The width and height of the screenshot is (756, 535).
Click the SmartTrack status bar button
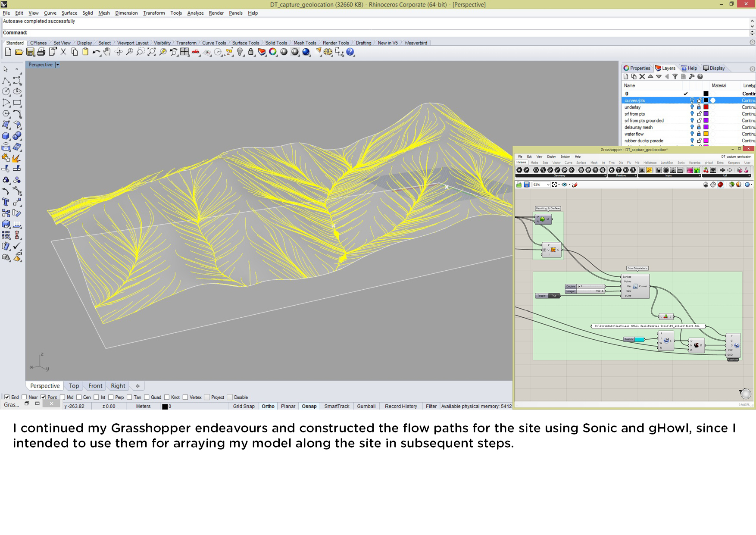[x=337, y=406]
